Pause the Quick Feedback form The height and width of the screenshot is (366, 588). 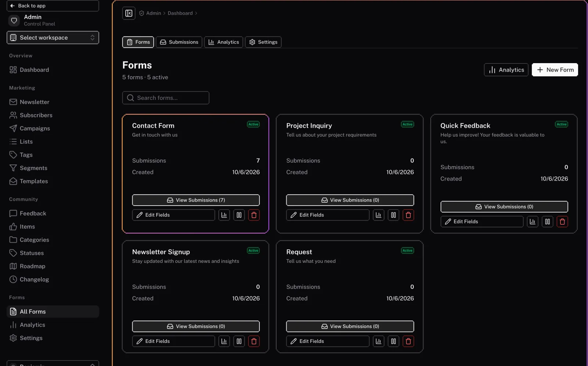coord(548,222)
